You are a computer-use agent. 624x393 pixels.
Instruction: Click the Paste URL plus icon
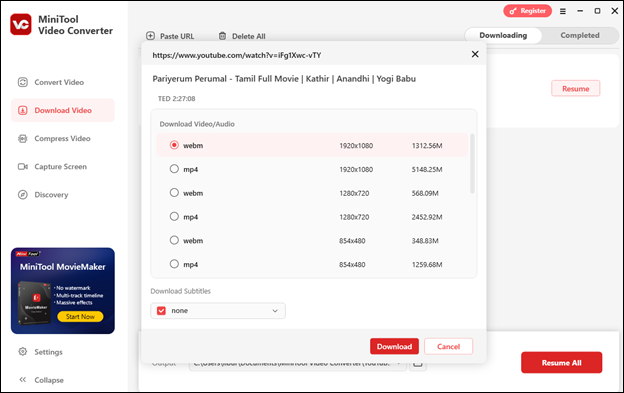[x=150, y=36]
